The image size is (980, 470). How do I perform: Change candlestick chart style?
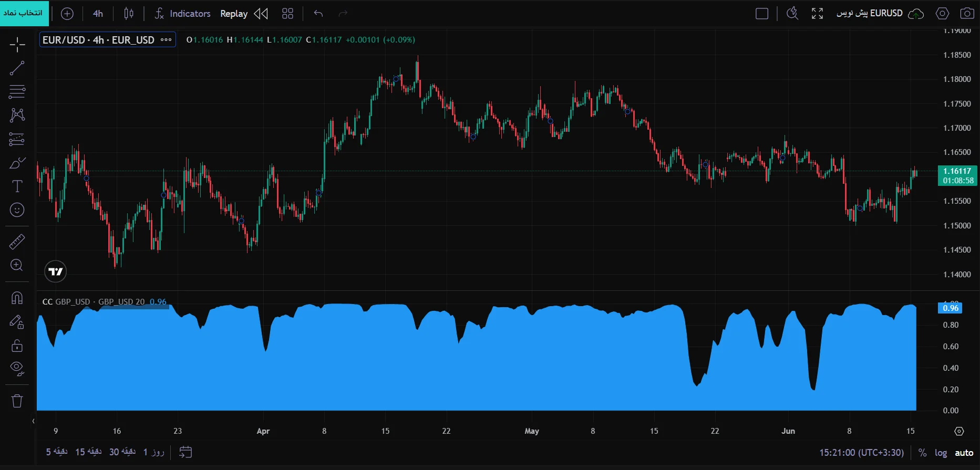tap(129, 14)
